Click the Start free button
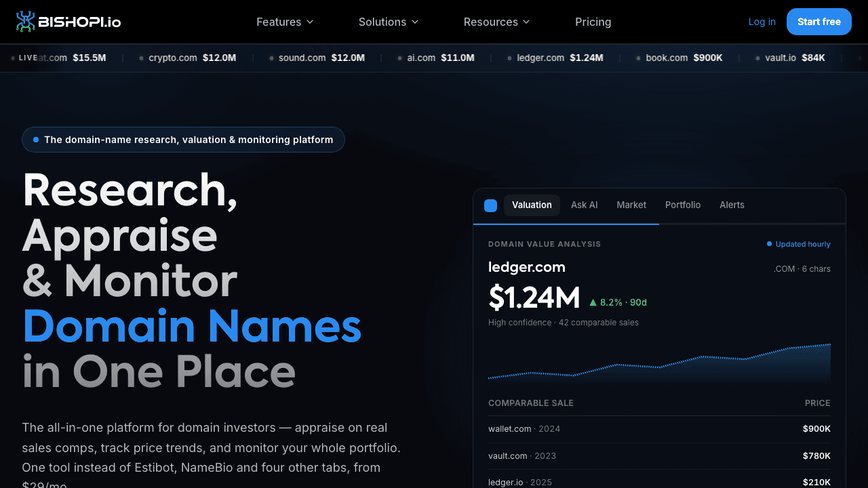The width and height of the screenshot is (868, 488). click(819, 22)
